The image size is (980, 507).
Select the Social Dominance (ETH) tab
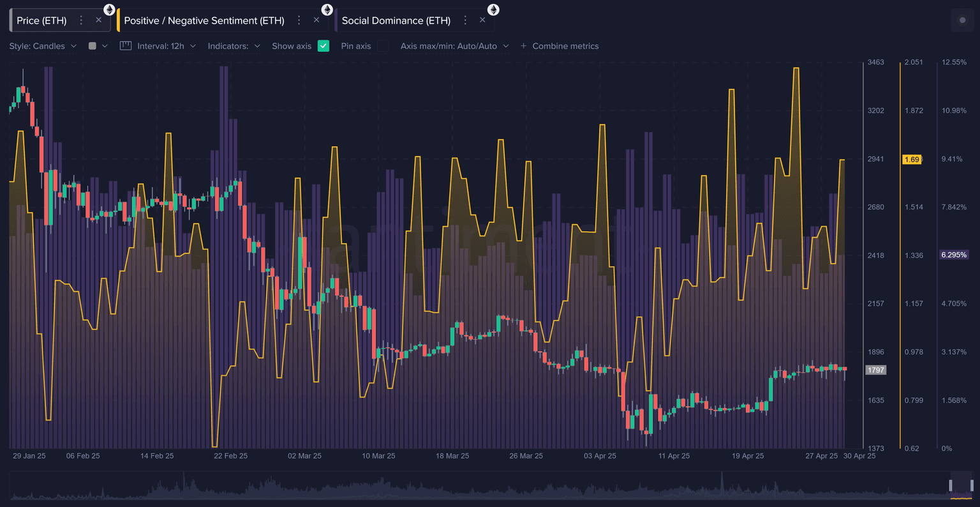(396, 20)
